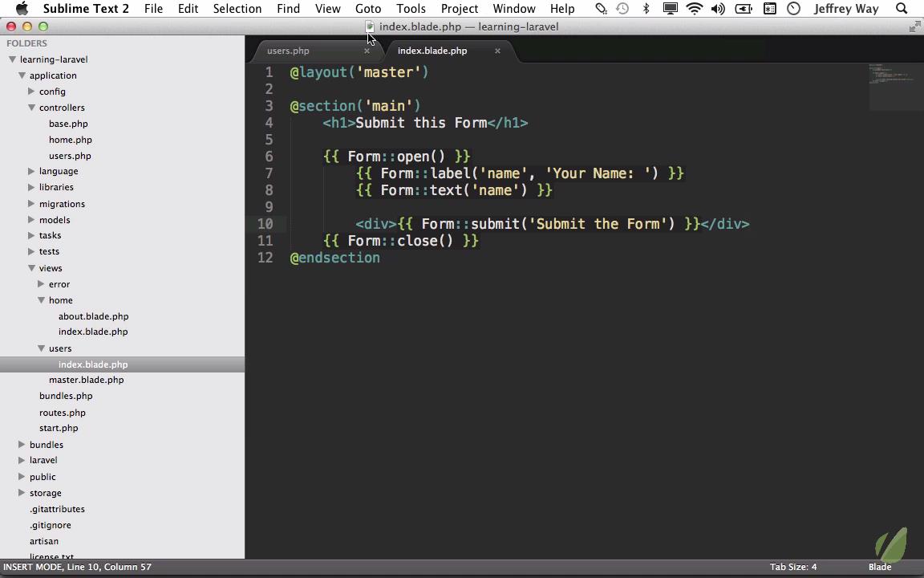
Task: Expand the tasks folder
Action: [31, 234]
